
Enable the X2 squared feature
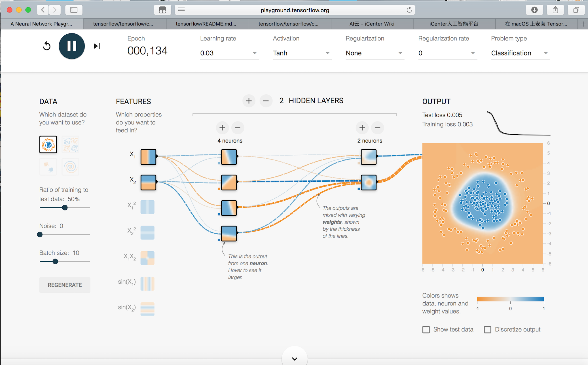[147, 233]
